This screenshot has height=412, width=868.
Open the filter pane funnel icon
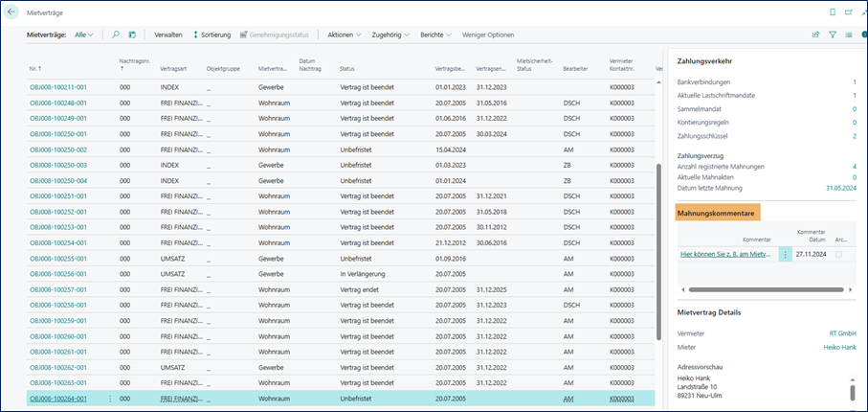(833, 34)
